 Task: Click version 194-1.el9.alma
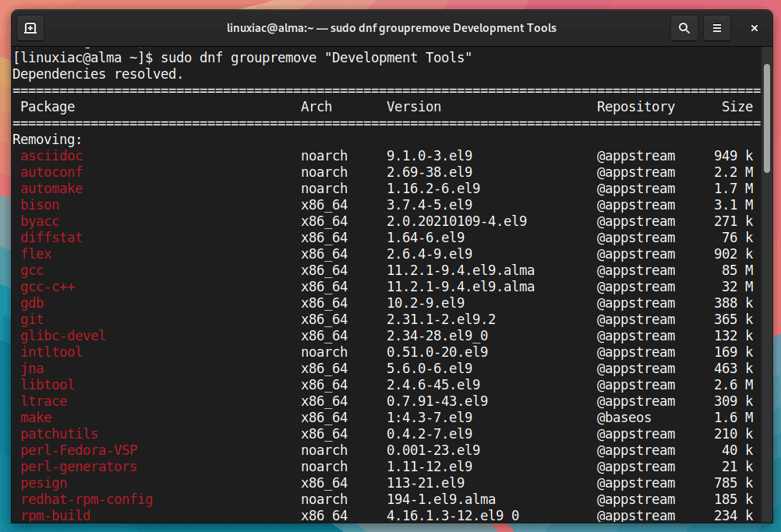[441, 499]
